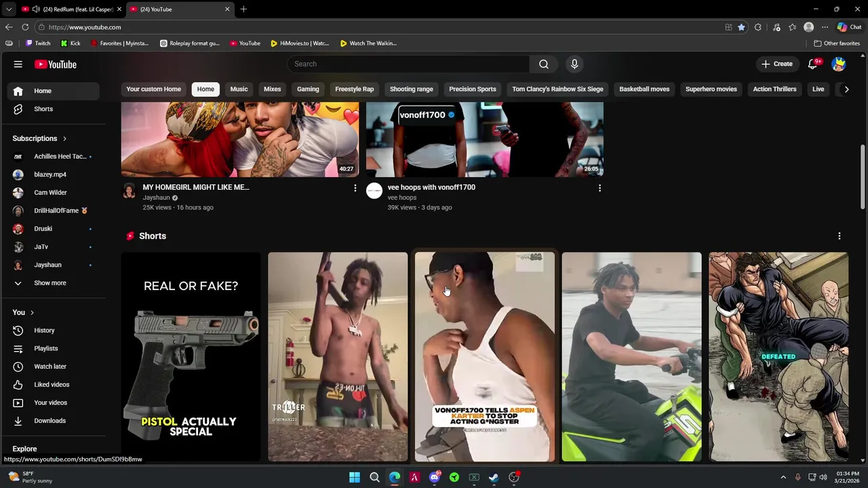This screenshot has height=488, width=868.
Task: Play MY HOMEGIRL MIGHT LIKE ME thumbnail
Action: [240, 140]
